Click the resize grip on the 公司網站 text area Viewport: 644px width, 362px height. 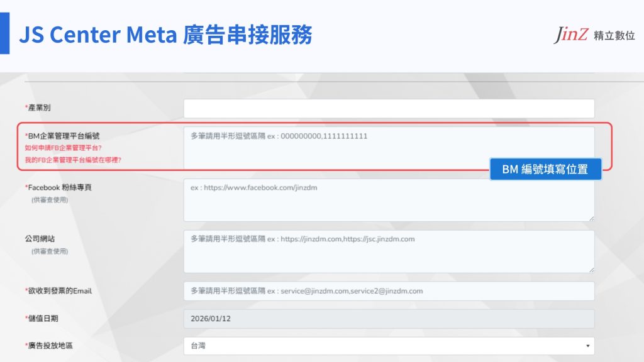pyautogui.click(x=591, y=270)
